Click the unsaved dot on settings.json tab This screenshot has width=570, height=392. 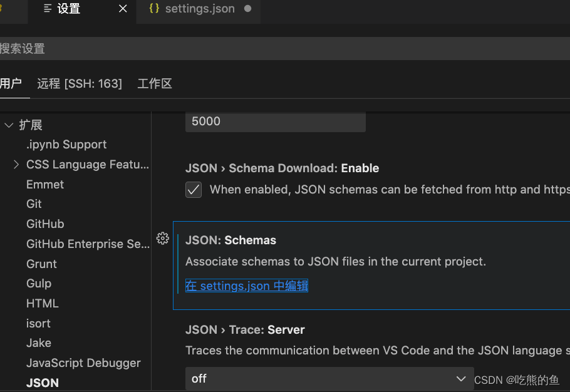tap(248, 9)
